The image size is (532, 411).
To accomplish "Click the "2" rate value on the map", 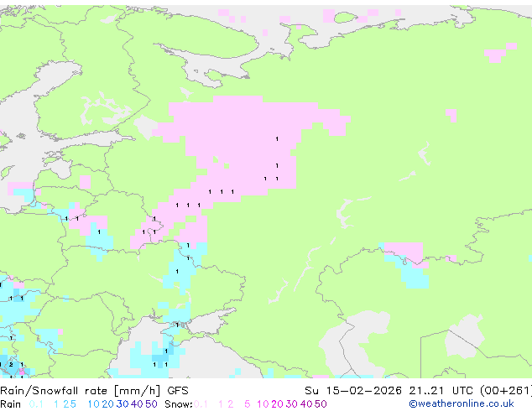I will pyautogui.click(x=11, y=365).
